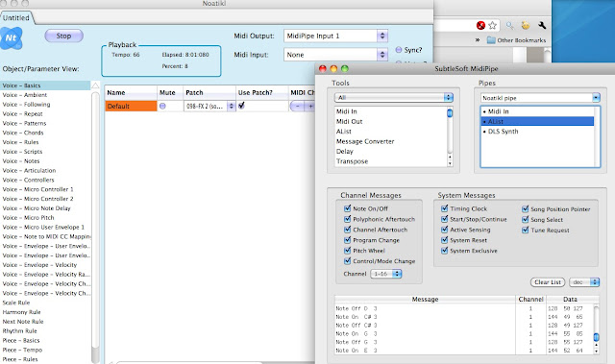Viewport: 615px width, 364px height.
Task: Toggle Control/Mode Change checkbox
Action: click(347, 261)
